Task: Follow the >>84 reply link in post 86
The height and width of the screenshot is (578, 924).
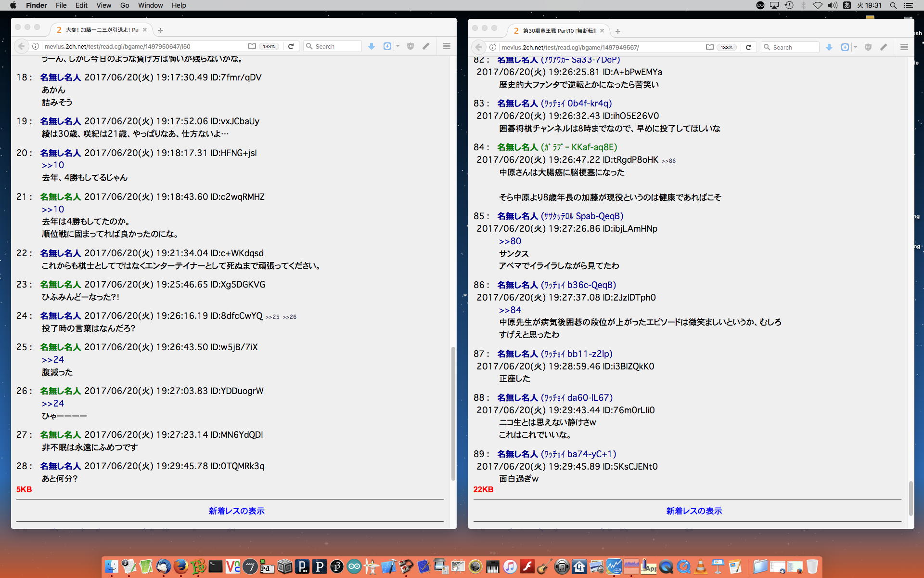Action: point(510,310)
